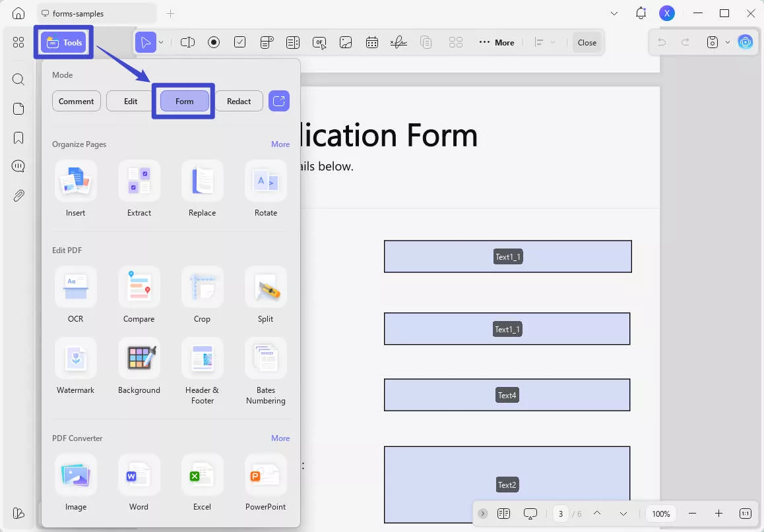Switch to Redact mode

(x=238, y=101)
